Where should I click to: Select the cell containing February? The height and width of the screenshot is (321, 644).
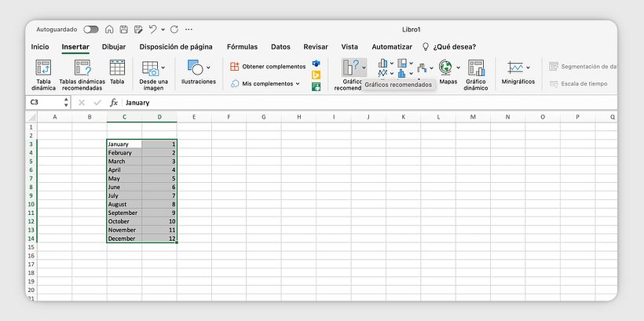point(124,153)
